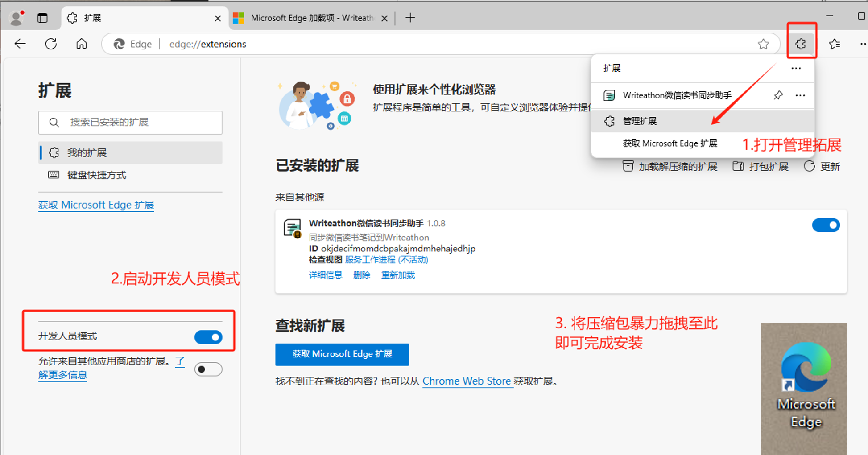The image size is (868, 455).
Task: Go back to the previous page
Action: pyautogui.click(x=20, y=44)
